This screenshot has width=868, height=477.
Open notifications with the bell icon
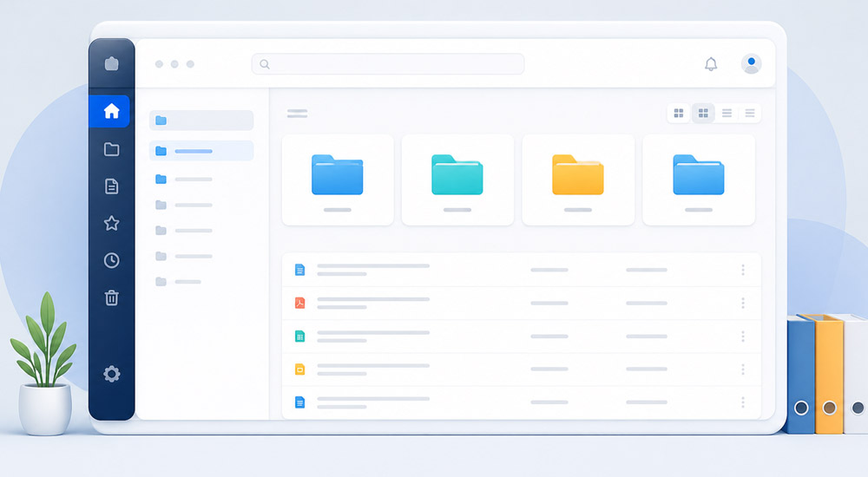pos(711,64)
